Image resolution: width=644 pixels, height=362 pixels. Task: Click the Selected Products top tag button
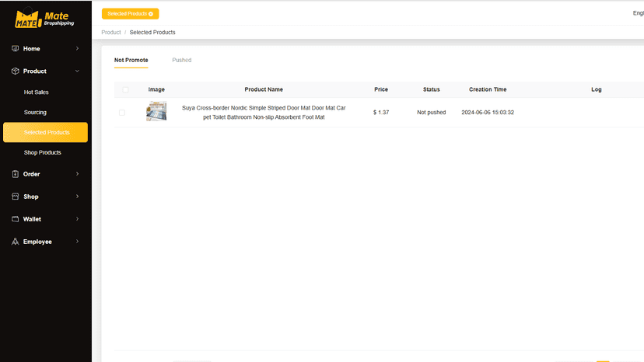point(130,14)
